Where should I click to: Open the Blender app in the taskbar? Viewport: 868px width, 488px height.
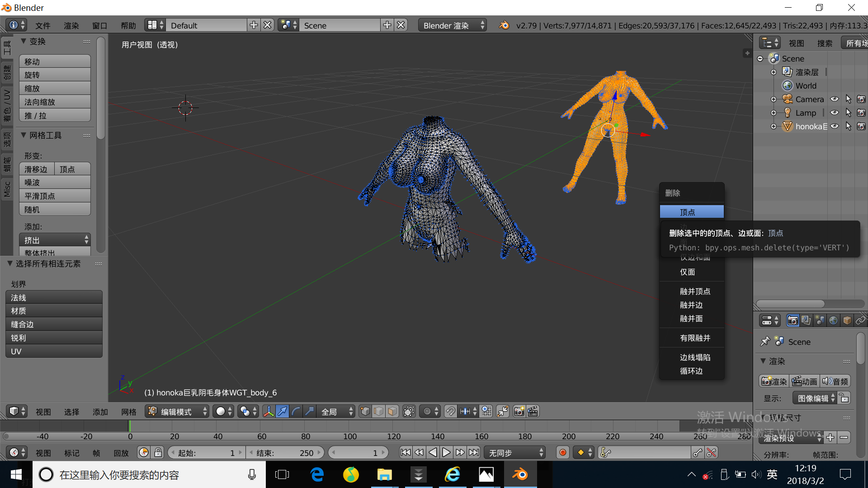point(520,474)
